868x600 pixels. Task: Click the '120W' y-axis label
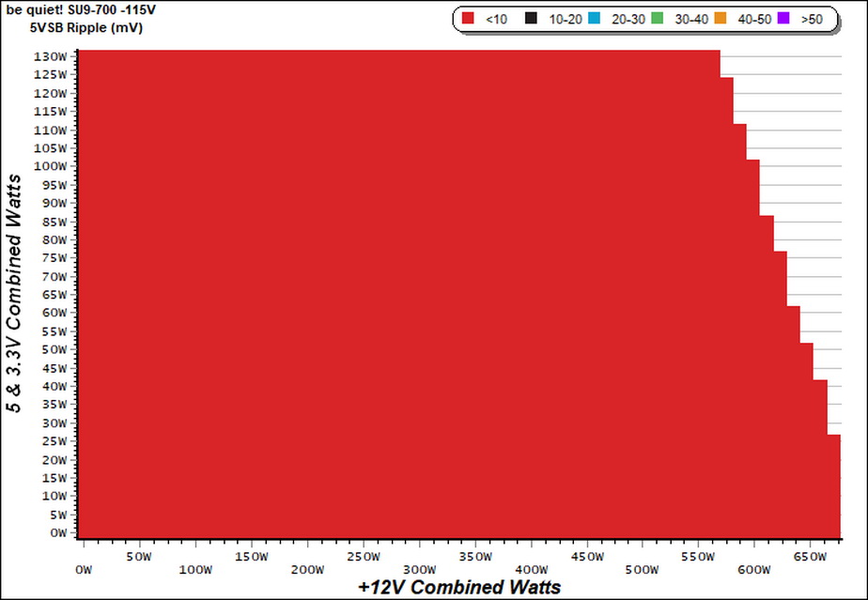51,93
